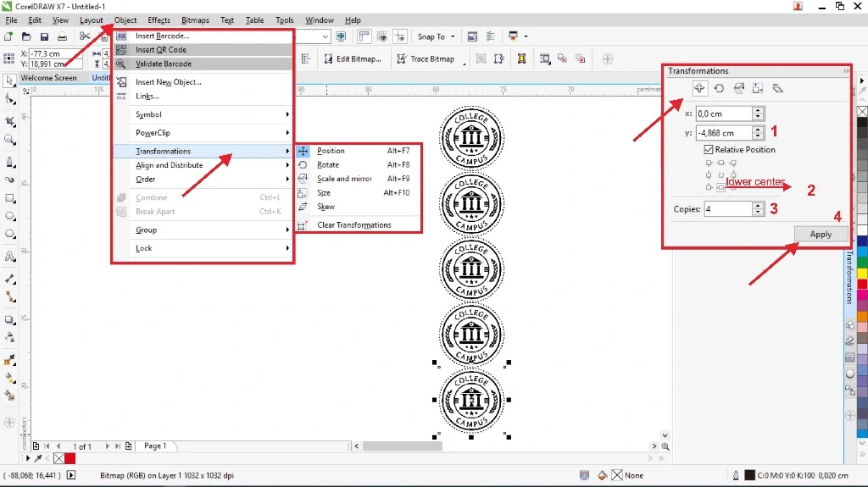Viewport: 868px width, 487px height.
Task: Select the Ellipse tool
Action: [9, 216]
